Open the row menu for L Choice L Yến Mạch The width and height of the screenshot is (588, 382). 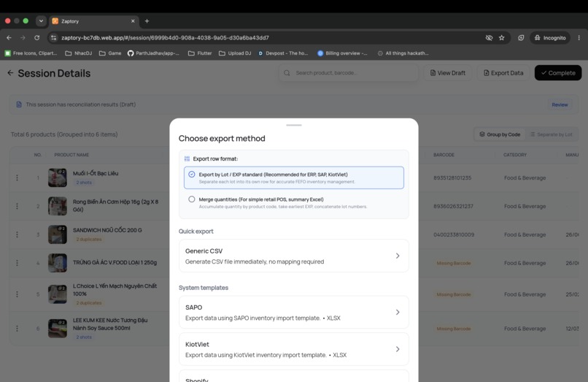tap(17, 294)
